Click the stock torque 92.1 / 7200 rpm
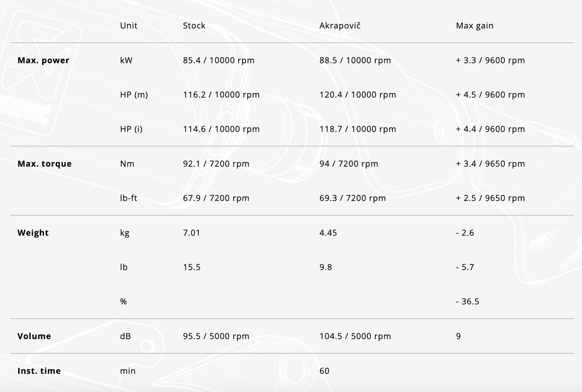The height and width of the screenshot is (392, 582). (x=216, y=164)
